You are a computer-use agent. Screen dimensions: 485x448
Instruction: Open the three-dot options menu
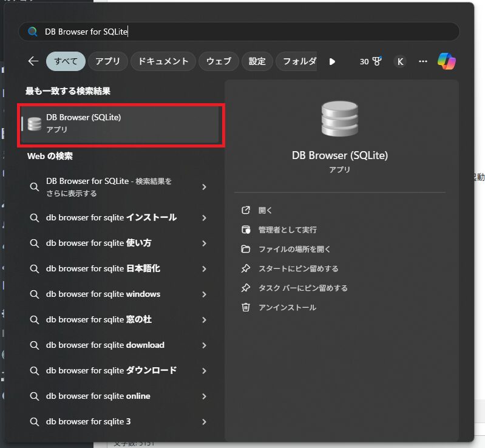[x=423, y=61]
